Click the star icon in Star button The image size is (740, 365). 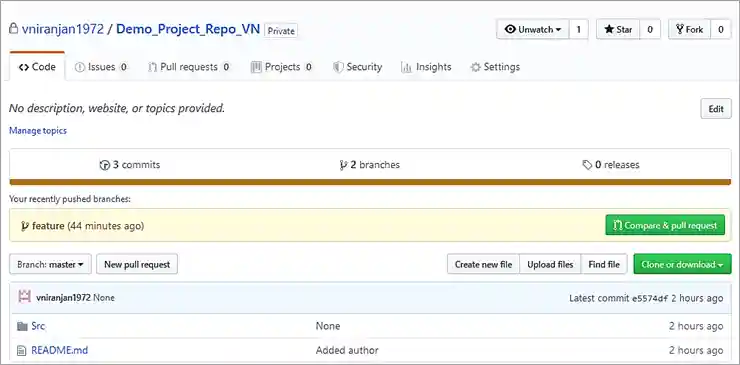click(609, 29)
